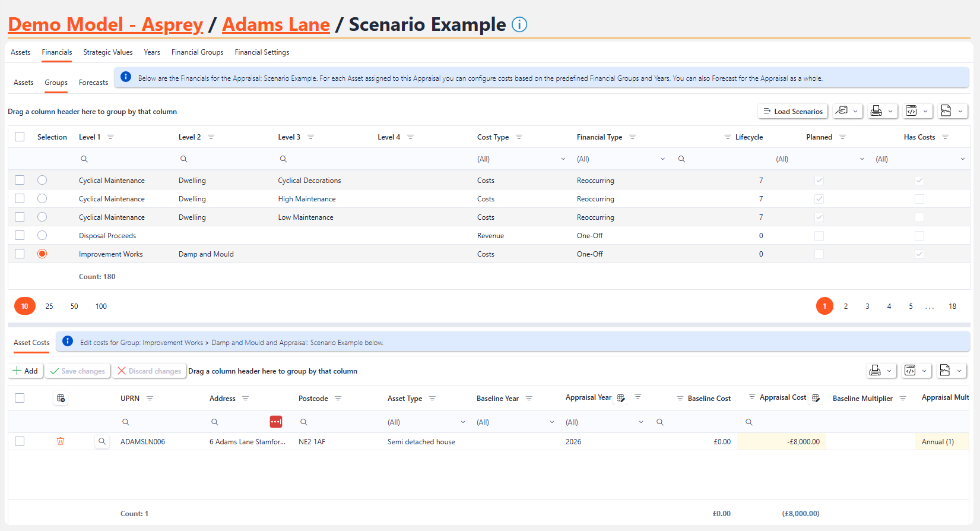Click the delete trash icon for ADAMSLN006
The width and height of the screenshot is (980, 531).
point(61,441)
